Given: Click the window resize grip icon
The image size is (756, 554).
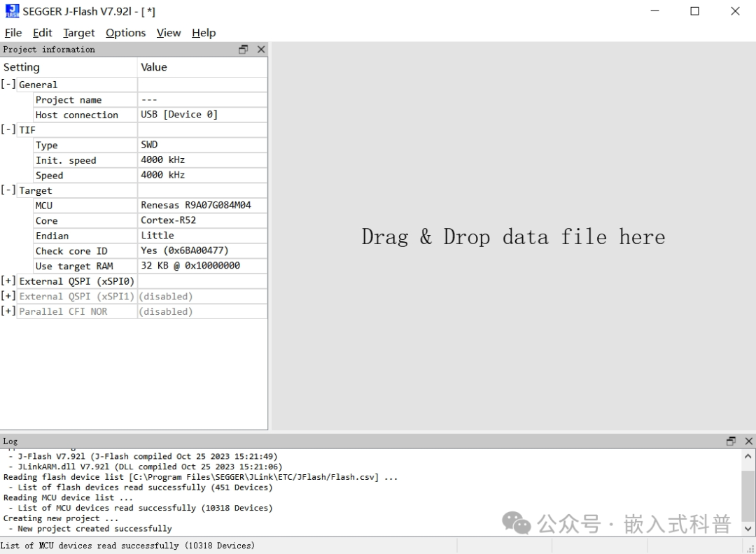Looking at the screenshot, I should [x=750, y=548].
